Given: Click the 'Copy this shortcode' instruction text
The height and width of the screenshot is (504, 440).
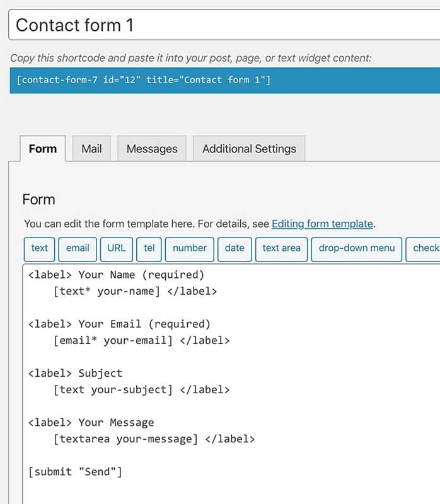Looking at the screenshot, I should click(191, 58).
